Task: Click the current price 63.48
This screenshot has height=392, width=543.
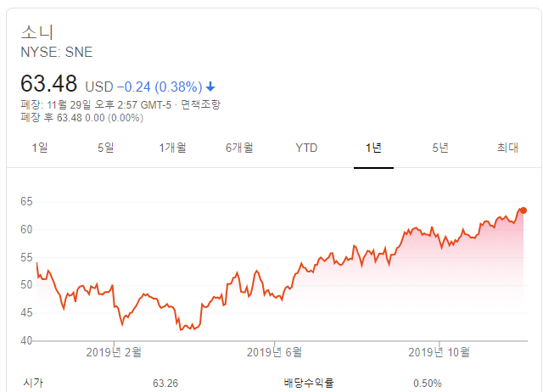Action: (x=49, y=84)
